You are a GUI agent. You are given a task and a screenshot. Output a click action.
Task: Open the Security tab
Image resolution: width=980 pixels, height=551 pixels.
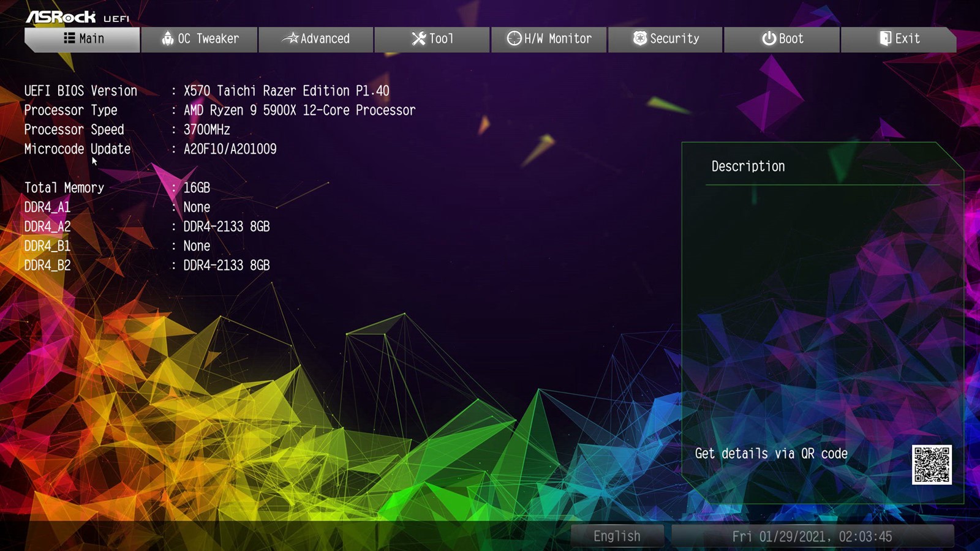[666, 39]
